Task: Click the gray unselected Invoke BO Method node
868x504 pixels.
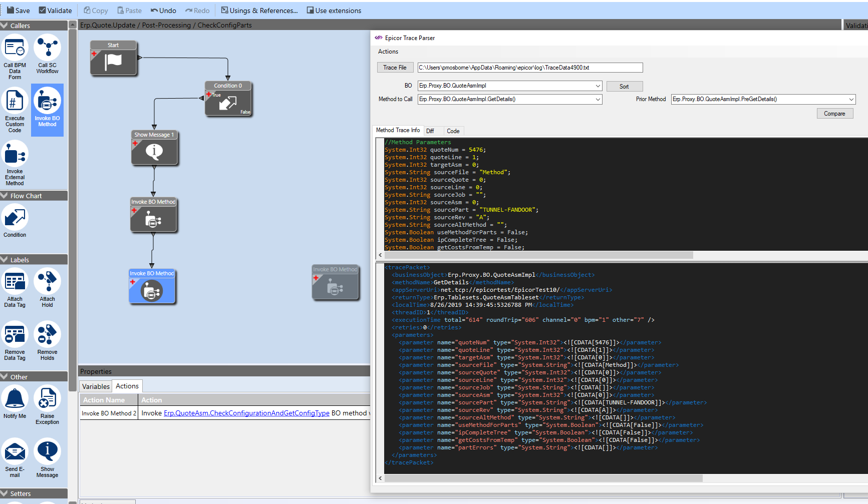Action: [153, 215]
